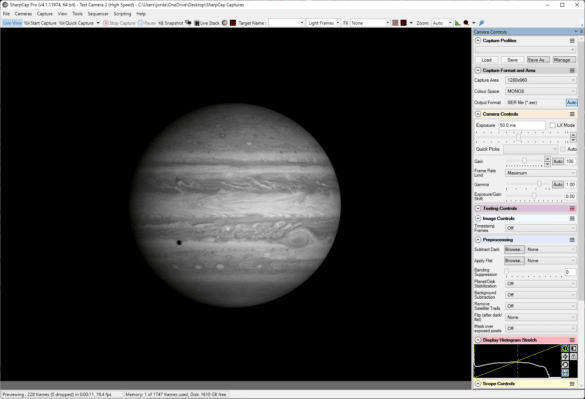Click the auto-stretch lightning icon in histogram panel
585x399 pixels.
coord(565,356)
